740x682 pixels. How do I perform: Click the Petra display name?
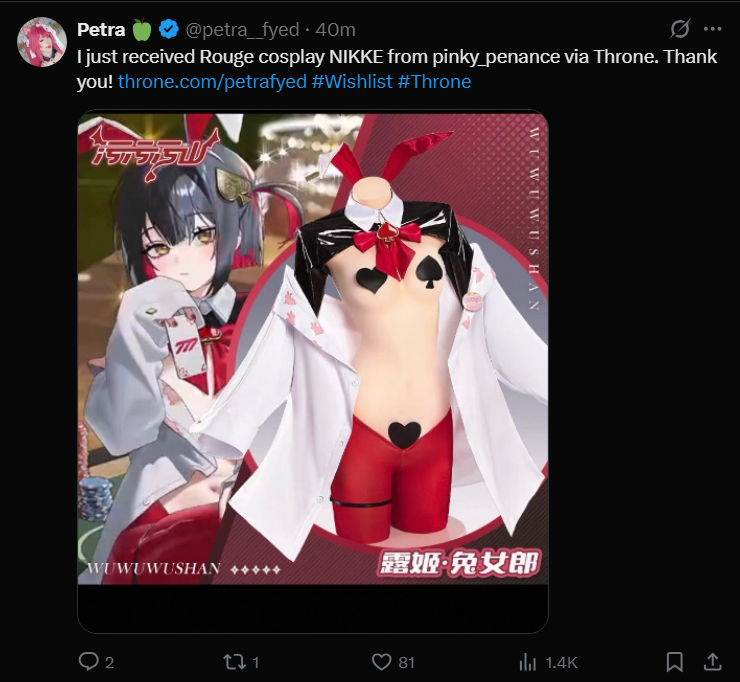101,30
